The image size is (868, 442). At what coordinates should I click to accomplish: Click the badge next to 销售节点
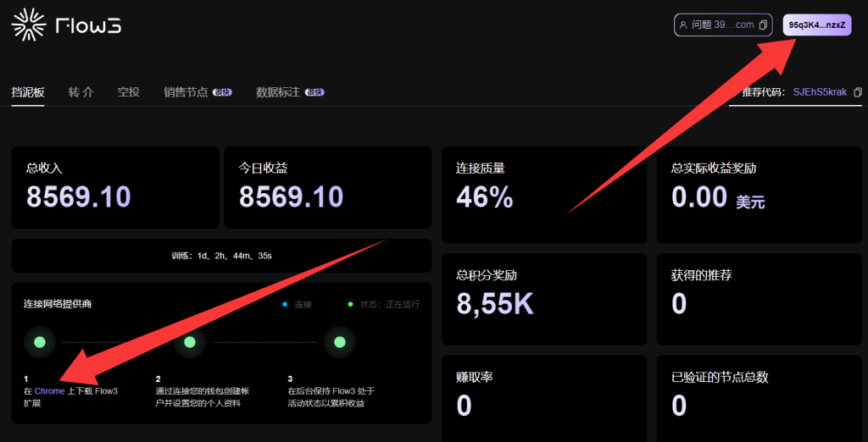pos(223,92)
